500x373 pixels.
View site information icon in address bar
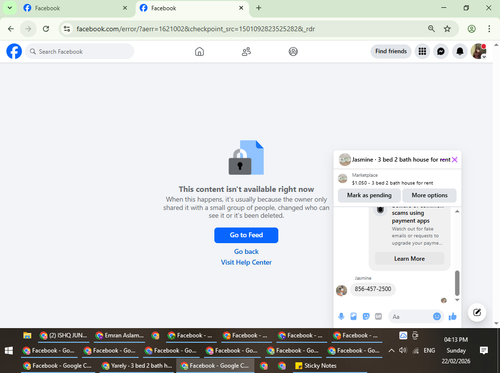coord(67,29)
